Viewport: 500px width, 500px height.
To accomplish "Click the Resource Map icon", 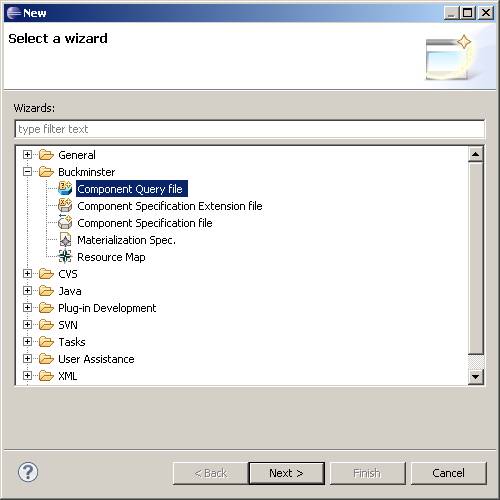I will click(x=65, y=257).
